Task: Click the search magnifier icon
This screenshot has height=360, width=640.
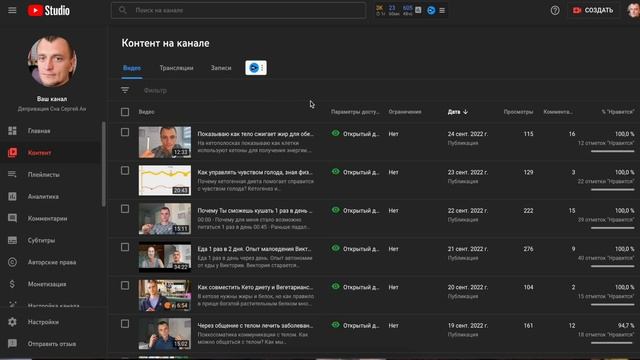Action: [x=122, y=10]
